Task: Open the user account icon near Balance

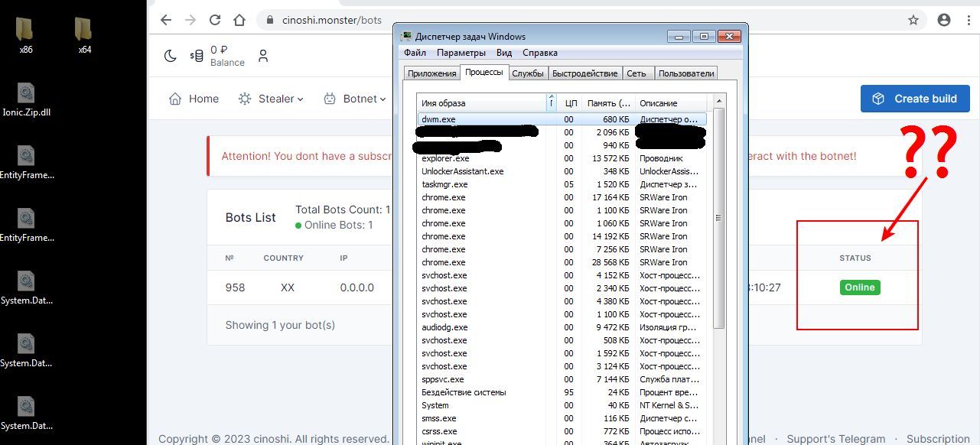Action: [x=263, y=56]
